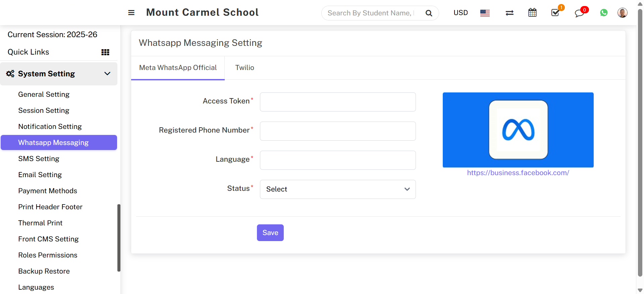Switch to the Twilio tab
This screenshot has width=644, height=294.
point(245,68)
